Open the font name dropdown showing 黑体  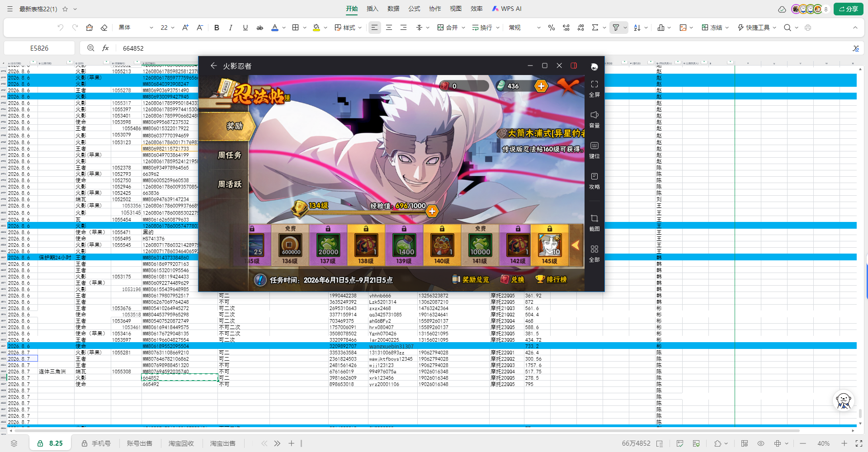click(x=136, y=28)
